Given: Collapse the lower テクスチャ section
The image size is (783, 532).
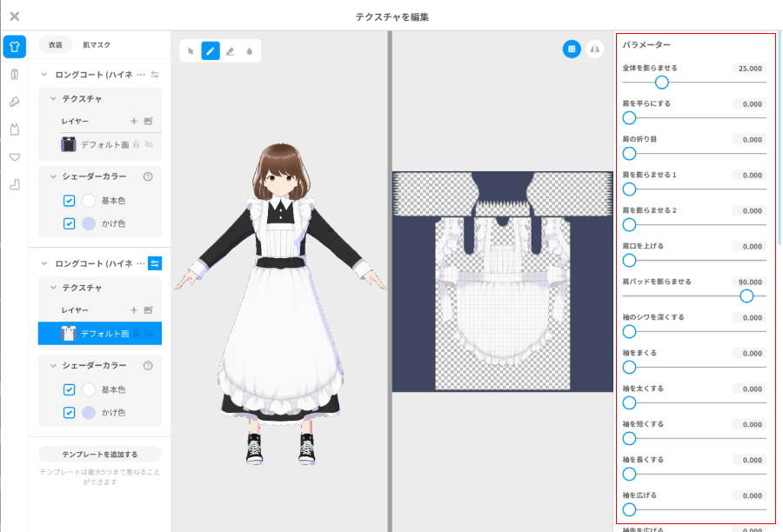Looking at the screenshot, I should [53, 288].
